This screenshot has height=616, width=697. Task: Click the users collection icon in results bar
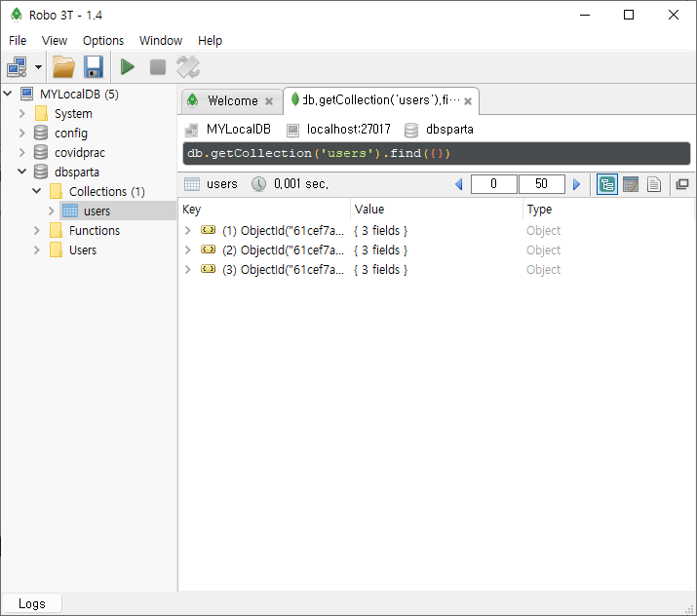click(192, 184)
